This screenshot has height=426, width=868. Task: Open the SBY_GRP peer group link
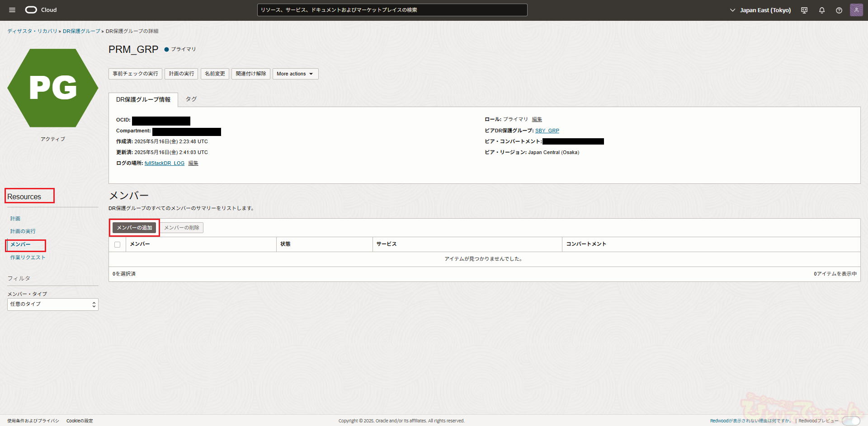tap(547, 131)
